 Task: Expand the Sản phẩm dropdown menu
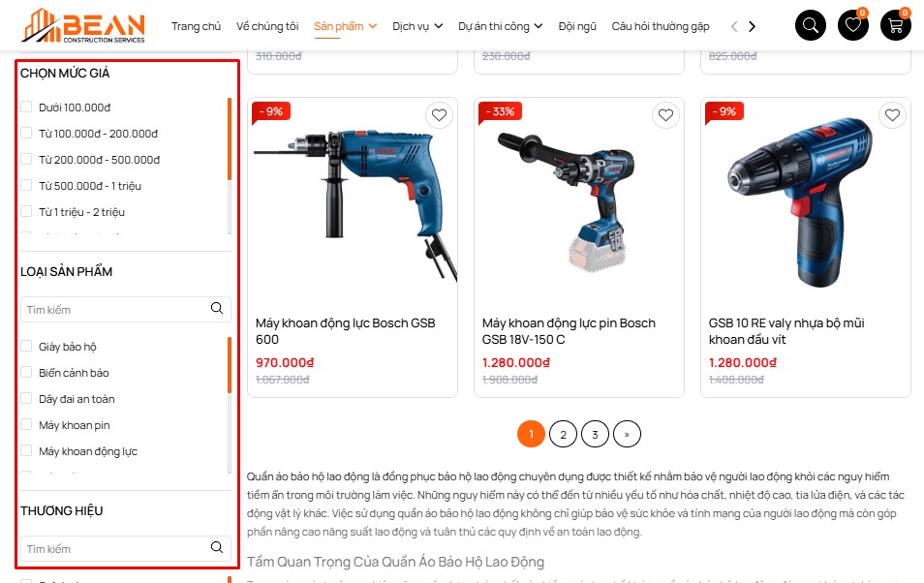pos(373,26)
